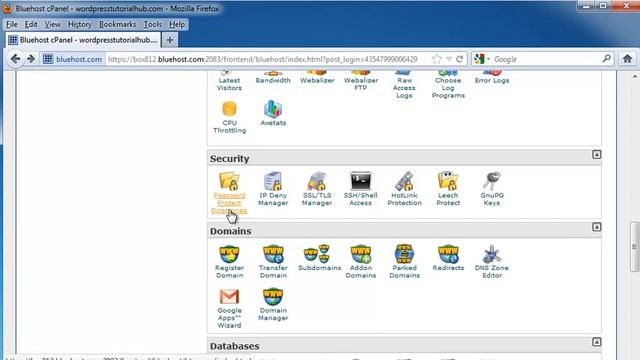The width and height of the screenshot is (640, 360).
Task: Bookmark this page with star icon
Action: click(x=437, y=59)
